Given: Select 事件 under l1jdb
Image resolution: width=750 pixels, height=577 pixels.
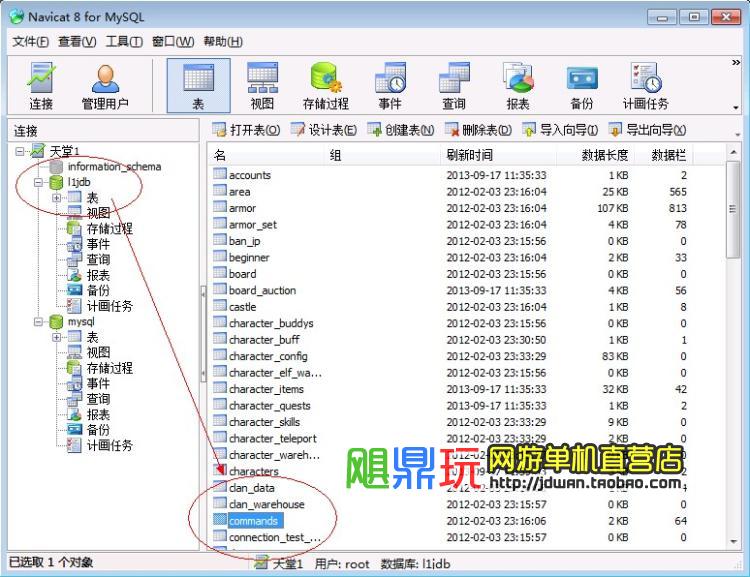Looking at the screenshot, I should pos(98,244).
